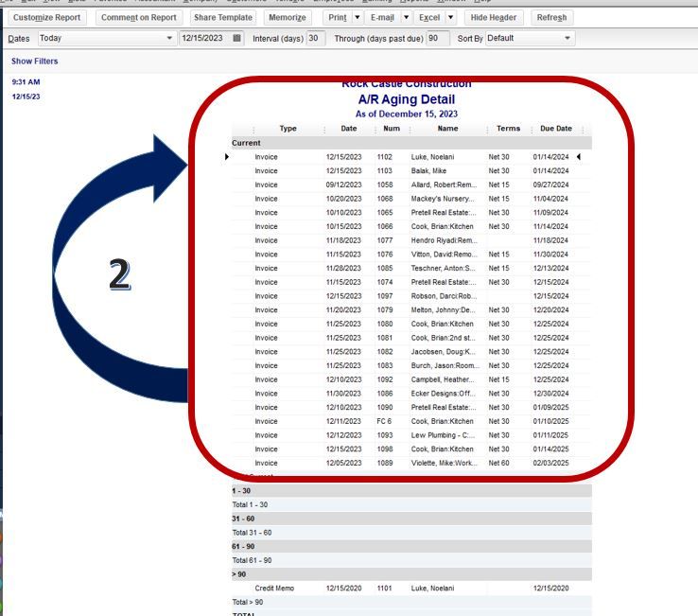Select 'Campbell, Heather...' name cell
The image size is (698, 616).
pyautogui.click(x=443, y=379)
